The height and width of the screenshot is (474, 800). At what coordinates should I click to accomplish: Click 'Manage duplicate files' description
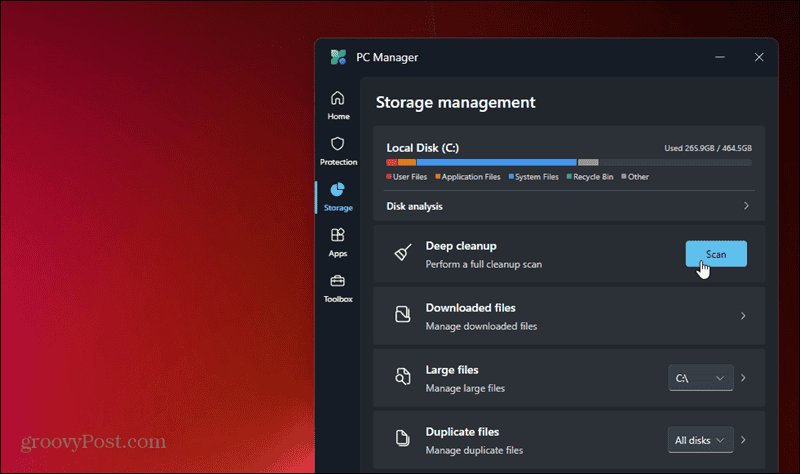click(474, 450)
